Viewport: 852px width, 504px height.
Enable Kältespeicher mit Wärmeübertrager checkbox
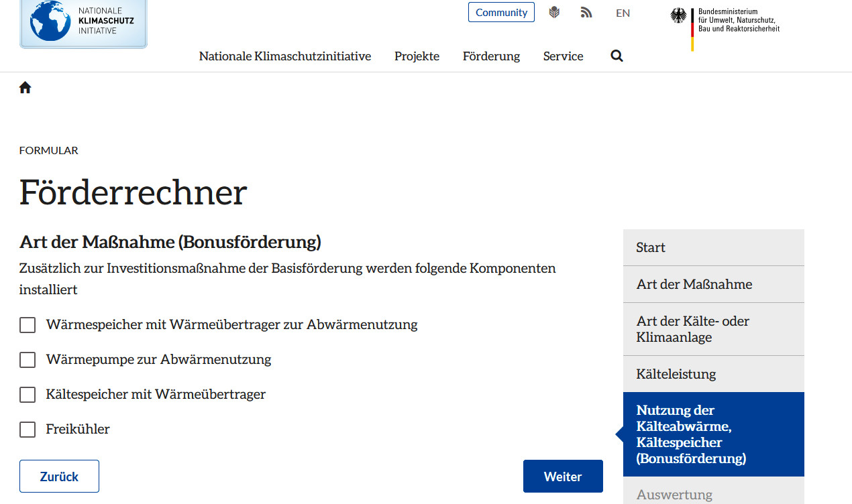28,395
